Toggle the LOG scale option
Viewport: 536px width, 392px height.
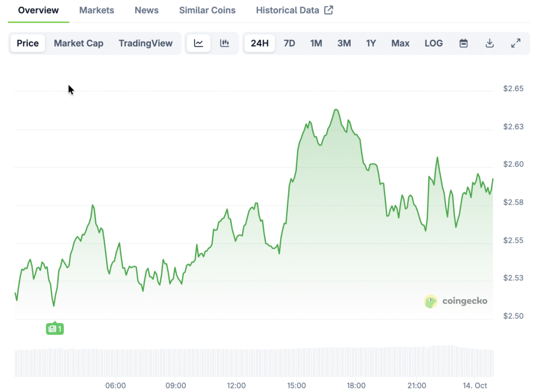tap(433, 43)
